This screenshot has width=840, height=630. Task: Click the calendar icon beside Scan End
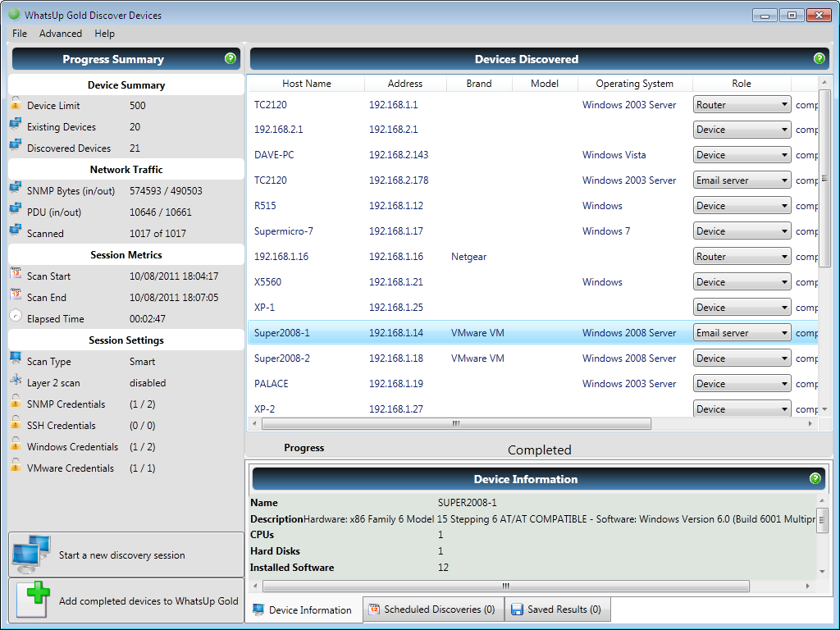pyautogui.click(x=16, y=295)
